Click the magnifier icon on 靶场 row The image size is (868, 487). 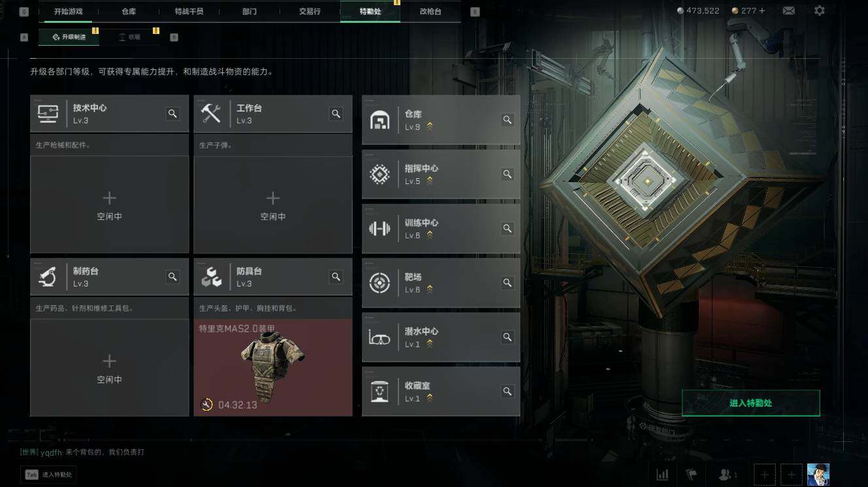coord(507,283)
